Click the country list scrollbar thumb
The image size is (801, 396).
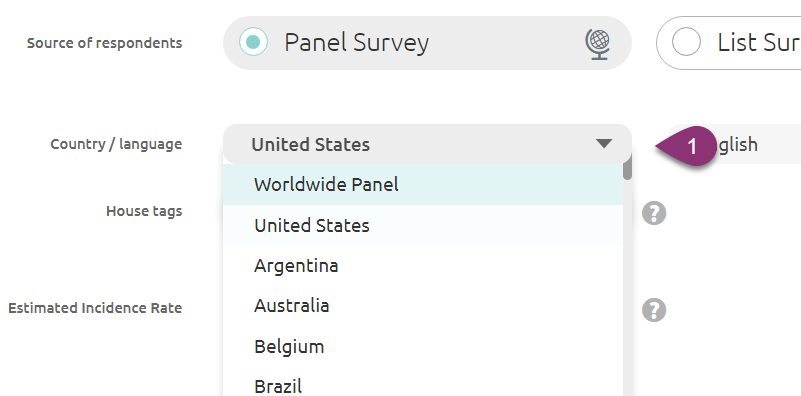click(x=627, y=167)
